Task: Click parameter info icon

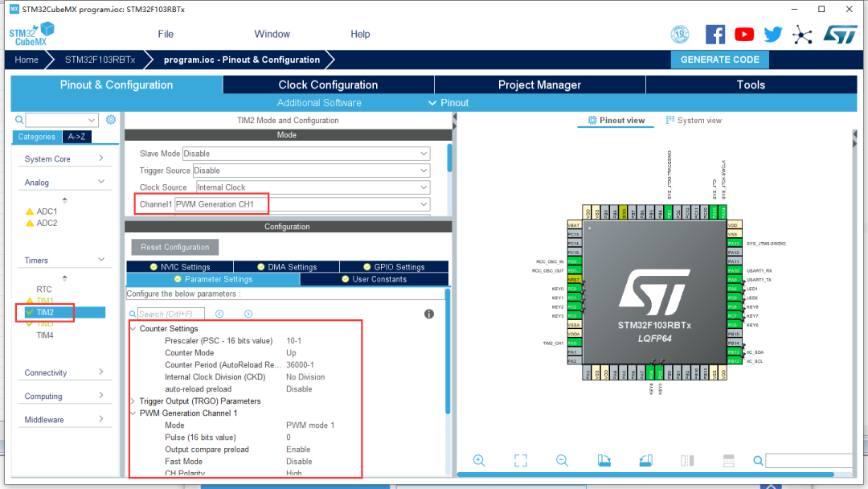Action: coord(429,314)
